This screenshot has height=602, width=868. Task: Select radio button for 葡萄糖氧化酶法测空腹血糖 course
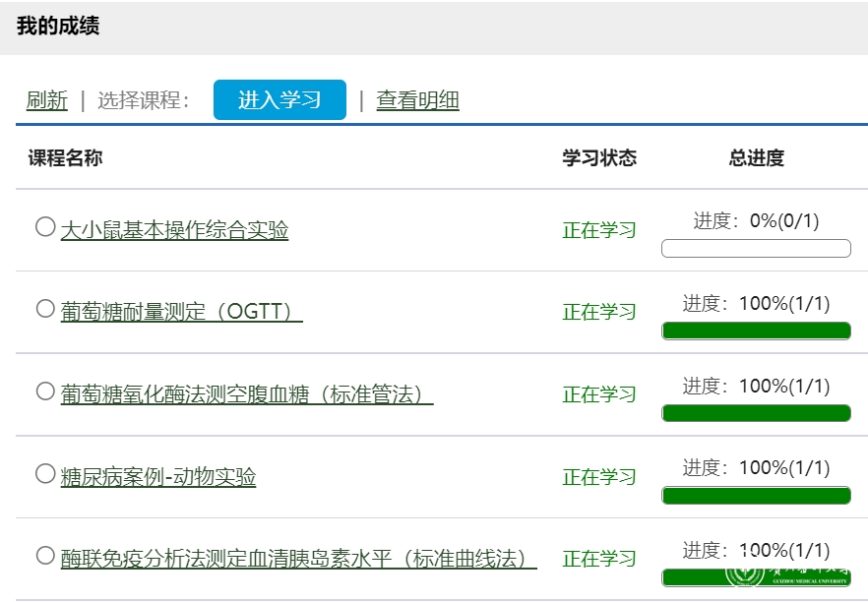[45, 391]
